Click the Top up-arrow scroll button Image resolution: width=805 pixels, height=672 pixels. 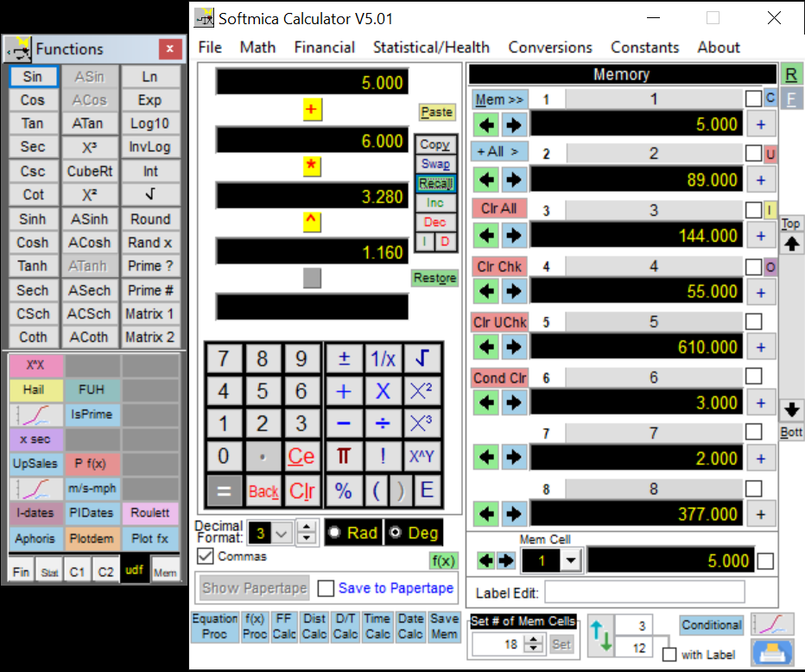pos(791,244)
